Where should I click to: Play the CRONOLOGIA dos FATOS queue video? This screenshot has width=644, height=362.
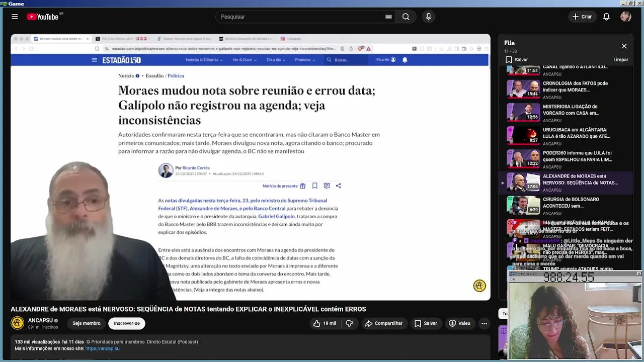click(x=566, y=89)
